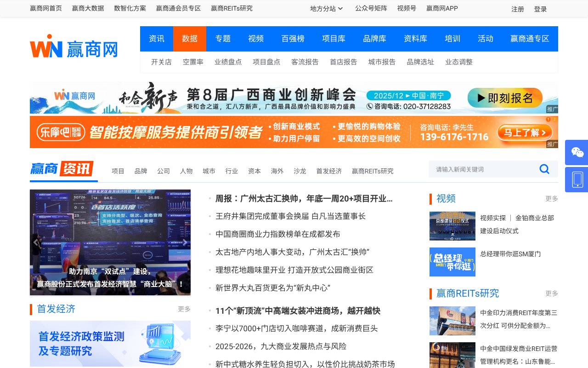This screenshot has width=588, height=368.
Task: Open 百强榜 from the main menu
Action: 293,39
